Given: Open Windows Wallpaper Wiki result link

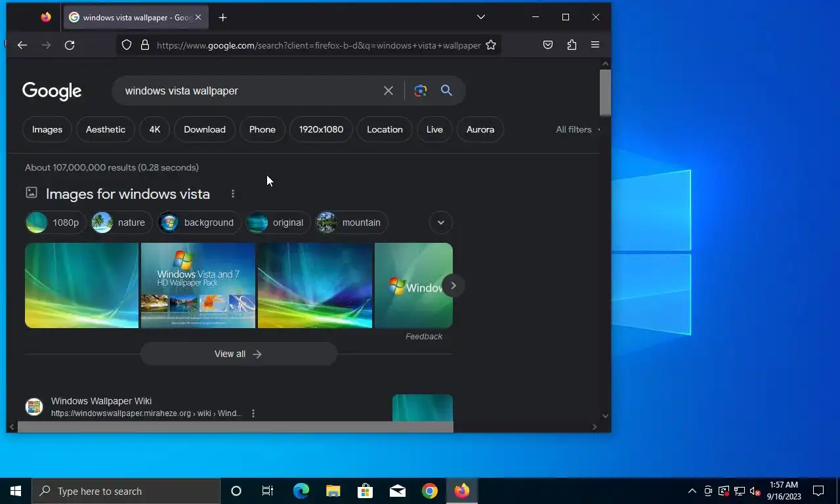Looking at the screenshot, I should point(101,401).
